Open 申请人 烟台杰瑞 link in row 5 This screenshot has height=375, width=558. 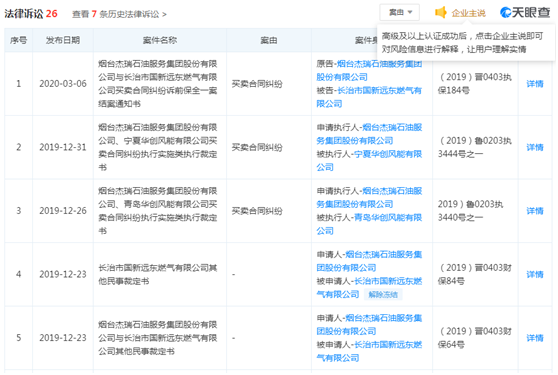coord(369,324)
